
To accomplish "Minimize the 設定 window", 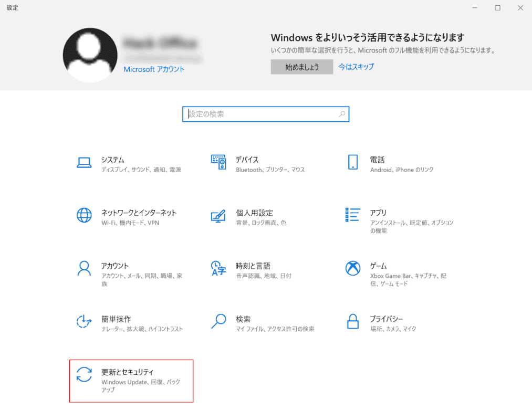I will (x=475, y=8).
